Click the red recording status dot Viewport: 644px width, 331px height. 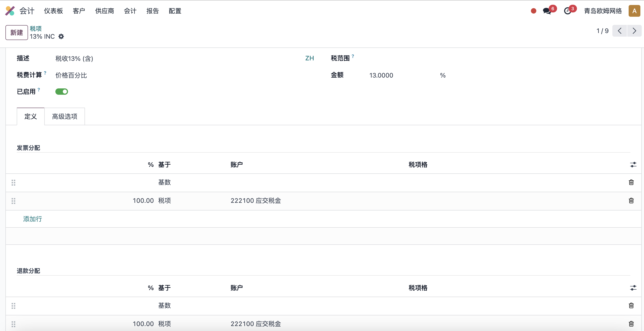534,11
